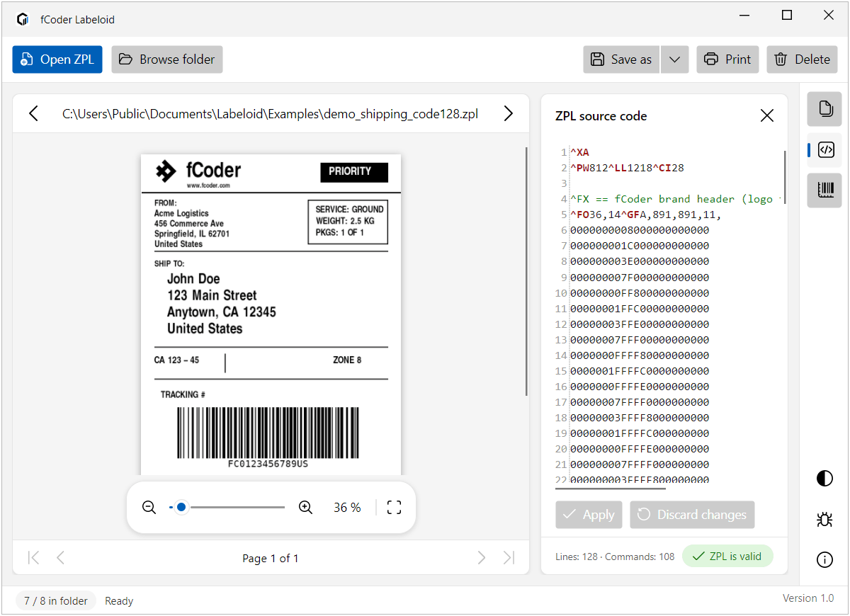Click Discard changes button

(692, 515)
